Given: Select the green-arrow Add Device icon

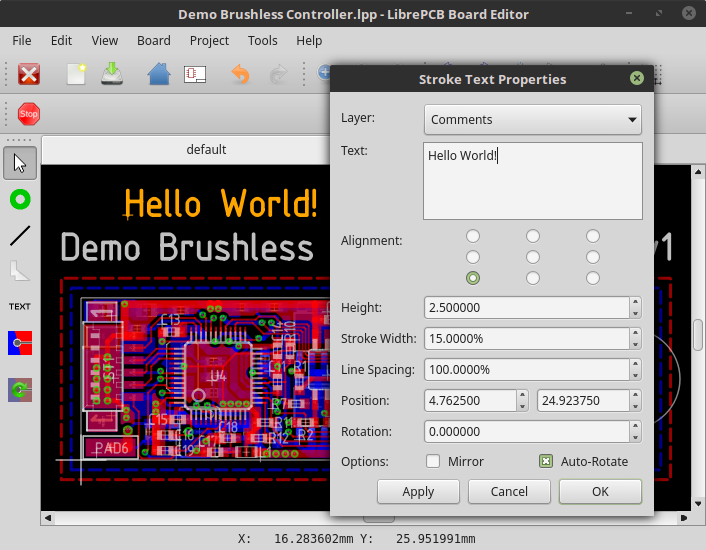Looking at the screenshot, I should pyautogui.click(x=20, y=390).
